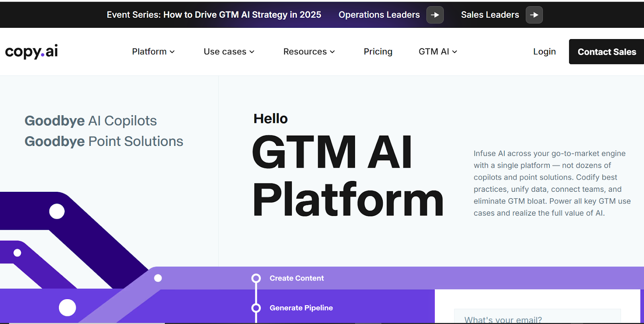Image resolution: width=644 pixels, height=324 pixels.
Task: Open the Resources menu label
Action: (305, 52)
